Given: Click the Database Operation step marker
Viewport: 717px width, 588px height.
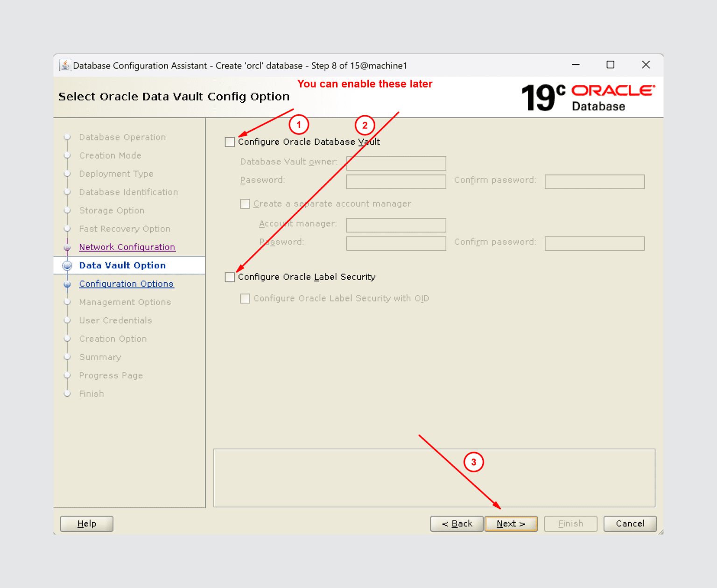Looking at the screenshot, I should coord(67,137).
